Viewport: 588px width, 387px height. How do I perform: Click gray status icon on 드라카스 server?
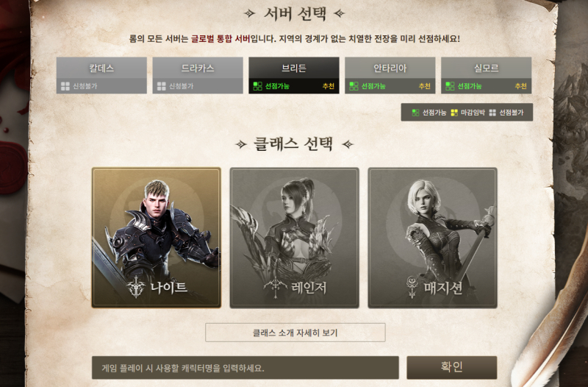[162, 86]
